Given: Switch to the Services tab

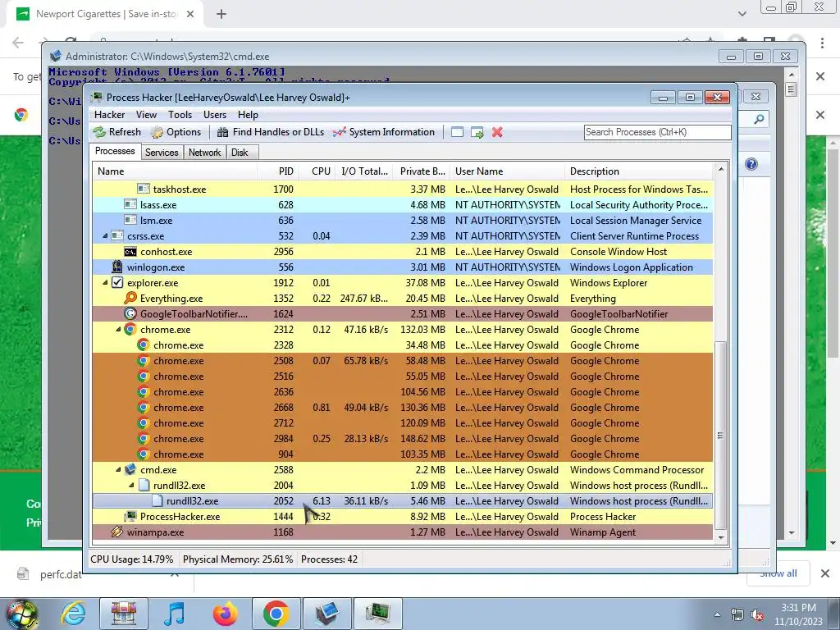Looking at the screenshot, I should pos(162,152).
